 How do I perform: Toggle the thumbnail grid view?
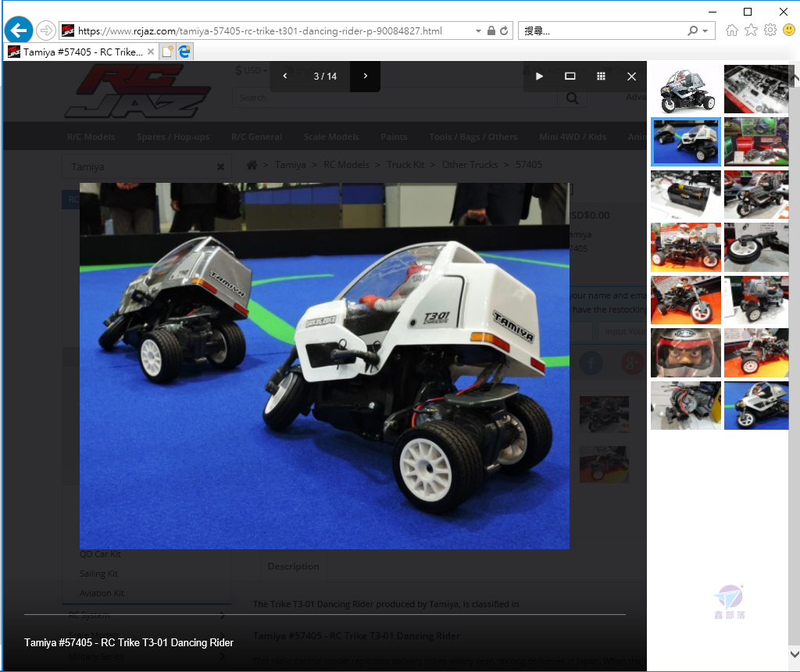click(601, 76)
